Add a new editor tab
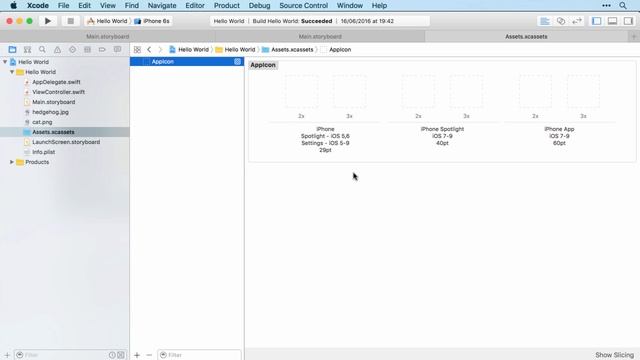This screenshot has height=360, width=640. (x=634, y=37)
